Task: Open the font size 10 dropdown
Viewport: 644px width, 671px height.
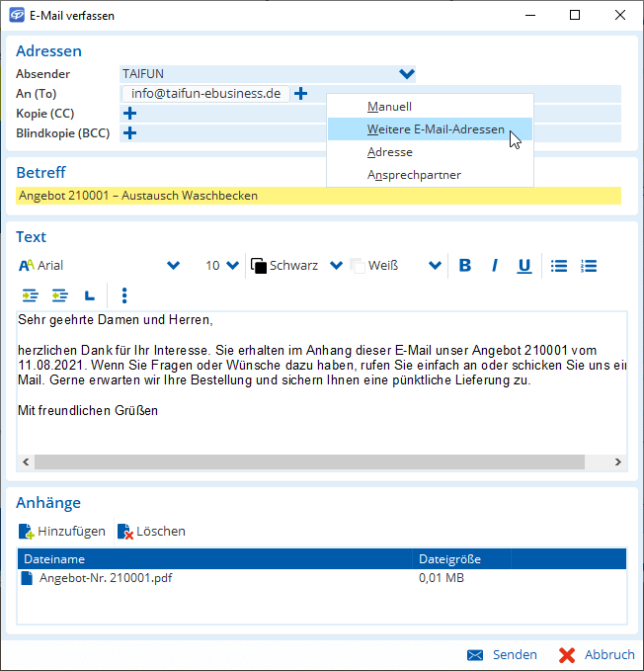Action: (233, 266)
